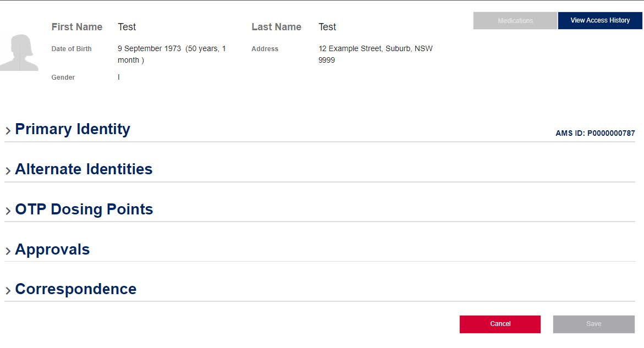The image size is (644, 348).
Task: Expand the Approvals chevron arrow
Action: click(x=8, y=251)
